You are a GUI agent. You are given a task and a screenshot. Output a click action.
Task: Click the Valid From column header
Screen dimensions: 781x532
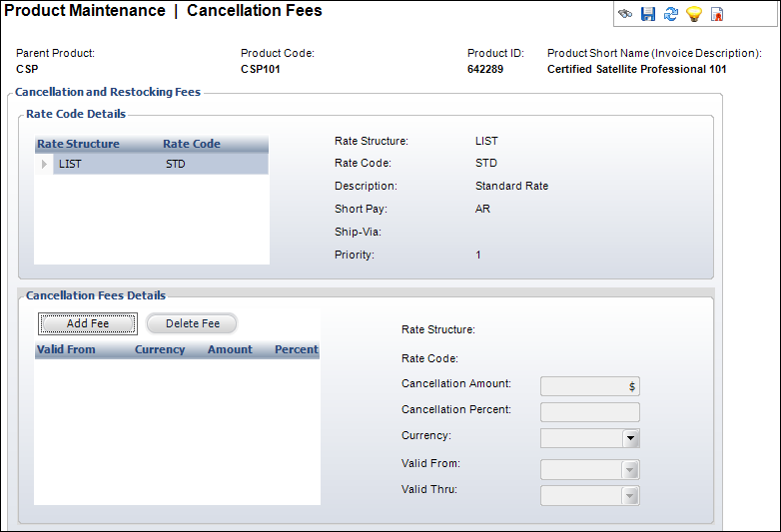coord(66,349)
